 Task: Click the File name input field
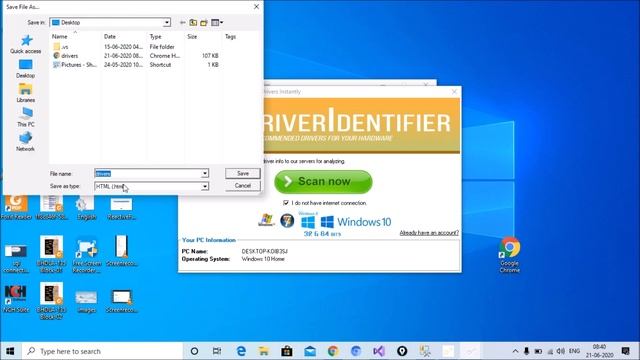[x=148, y=173]
